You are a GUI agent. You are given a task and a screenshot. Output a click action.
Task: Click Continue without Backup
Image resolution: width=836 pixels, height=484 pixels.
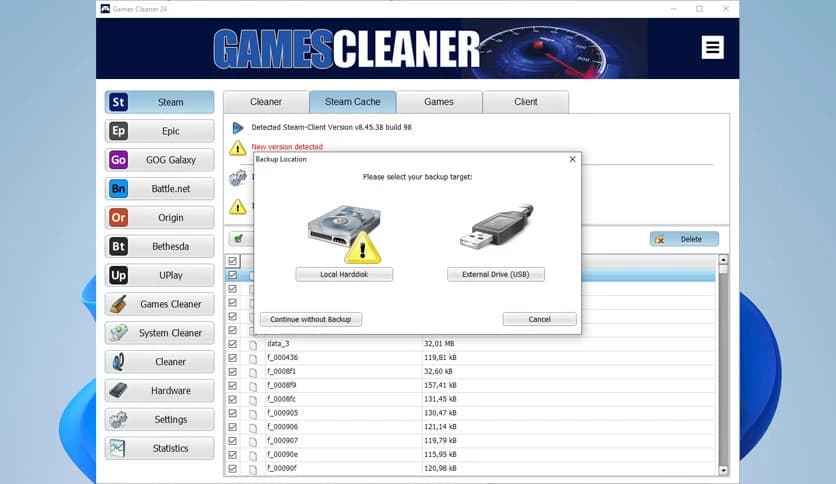[x=311, y=319]
